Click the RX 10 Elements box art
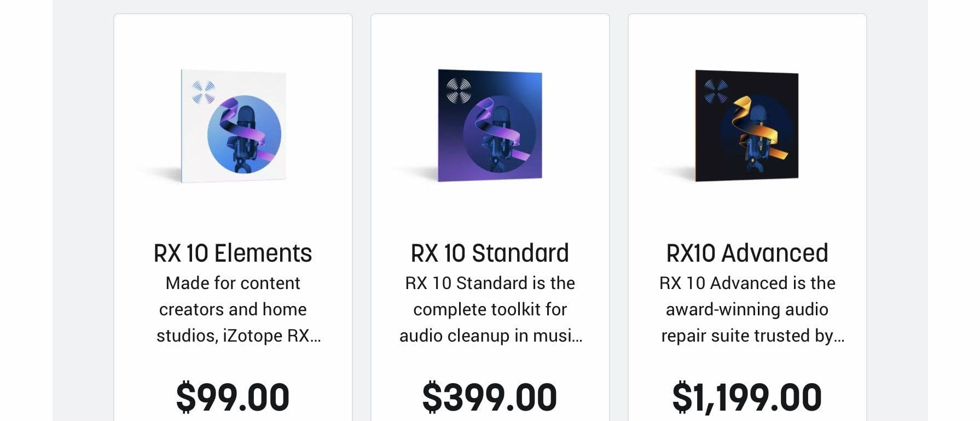 click(234, 125)
